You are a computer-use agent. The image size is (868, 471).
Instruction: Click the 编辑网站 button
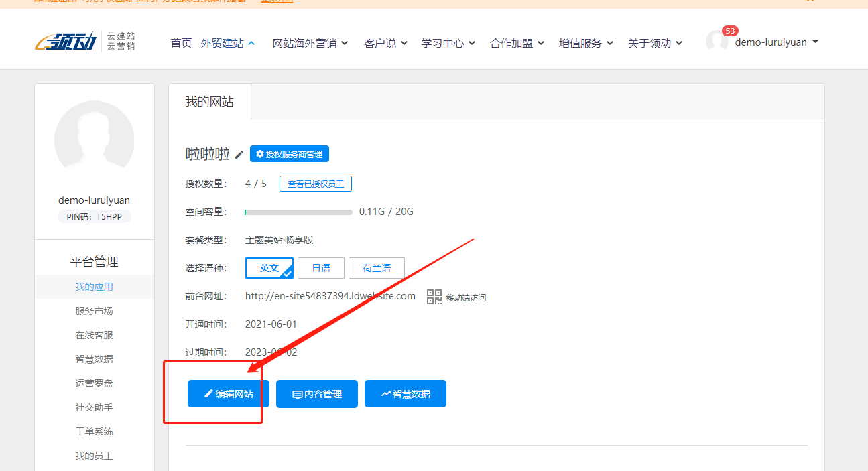(x=229, y=394)
